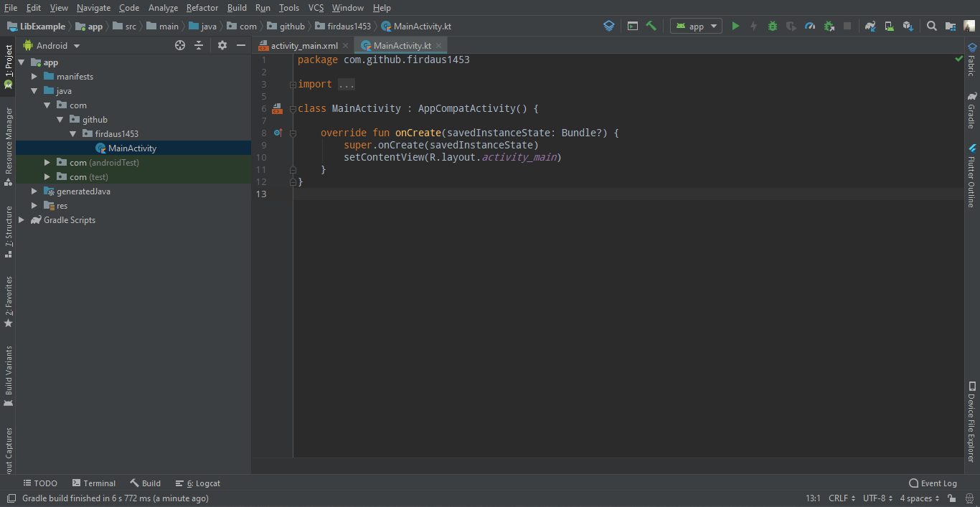The height and width of the screenshot is (507, 980).
Task: Click the Search Everywhere magnifier icon
Action: (x=931, y=26)
